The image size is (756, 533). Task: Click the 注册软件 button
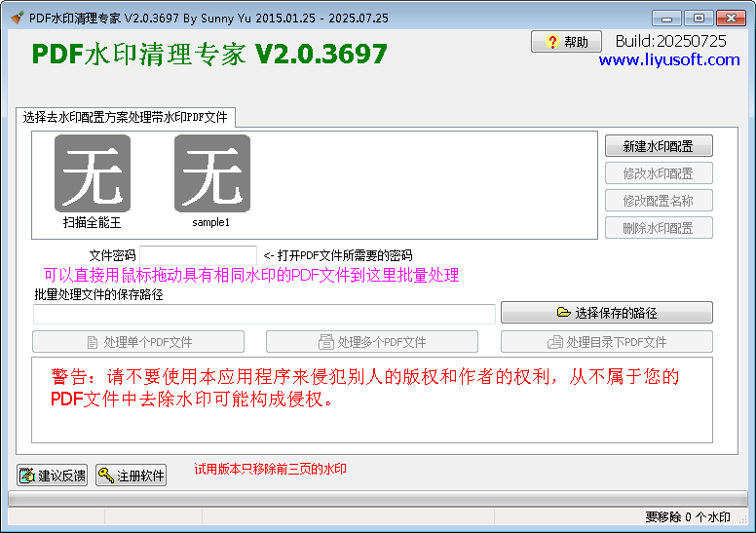point(132,476)
